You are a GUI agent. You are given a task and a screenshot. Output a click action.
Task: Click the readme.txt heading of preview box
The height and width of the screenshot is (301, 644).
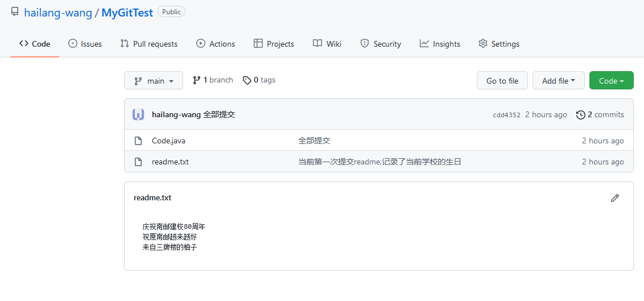pos(152,197)
